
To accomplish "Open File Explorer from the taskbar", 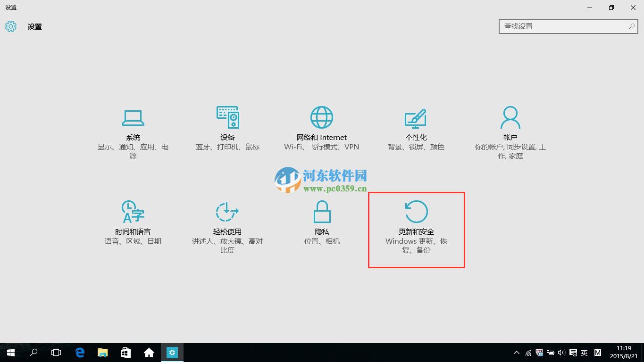I will [102, 352].
